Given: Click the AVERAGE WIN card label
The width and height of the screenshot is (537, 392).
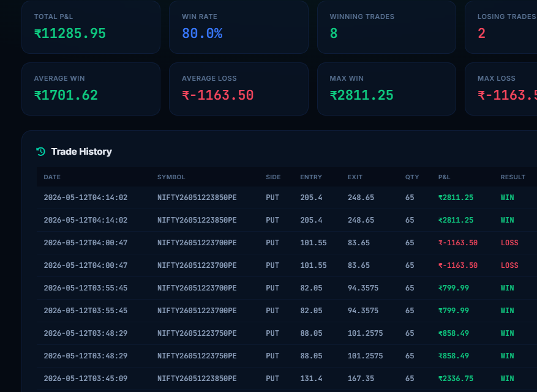Looking at the screenshot, I should coord(59,78).
